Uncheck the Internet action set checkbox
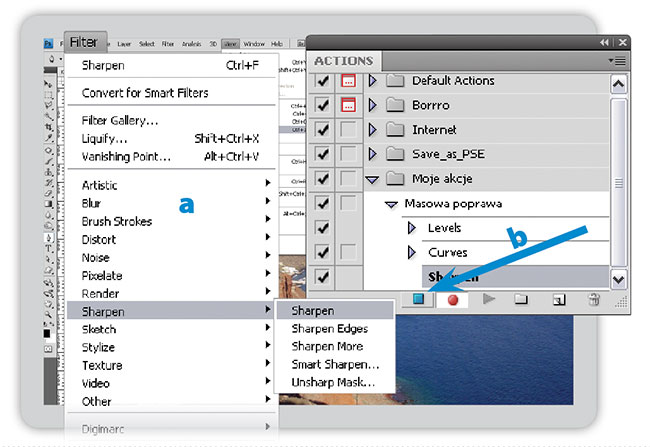 click(323, 130)
